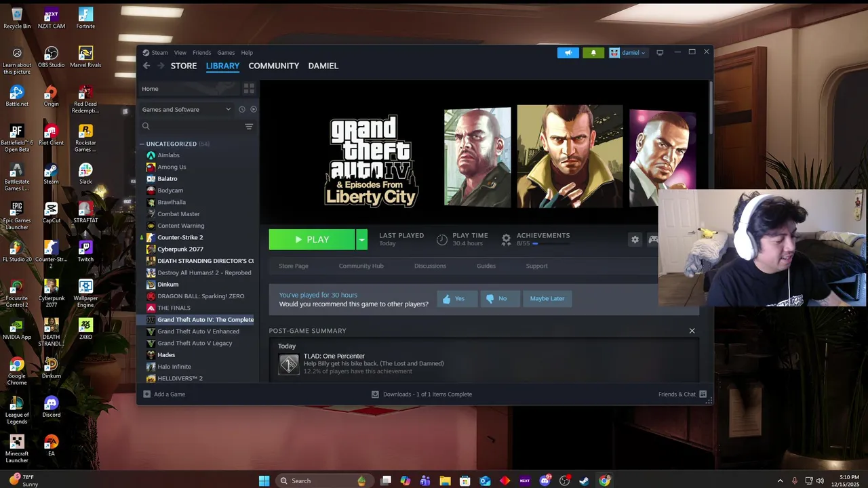Open the View menu
This screenshot has height=488, width=868.
180,53
